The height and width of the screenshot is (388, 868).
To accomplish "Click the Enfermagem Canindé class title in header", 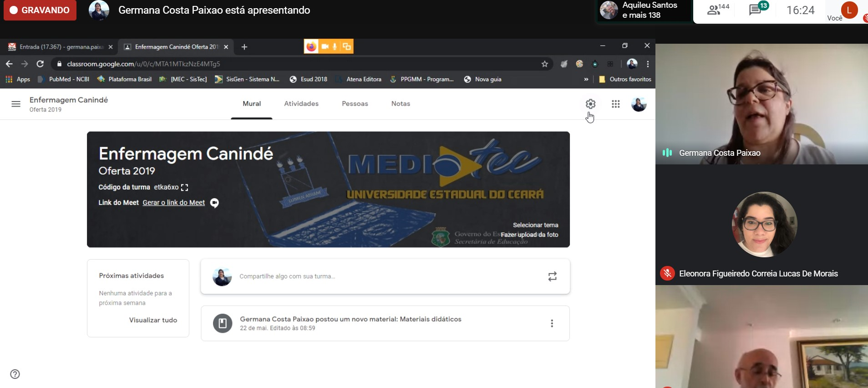I will click(x=69, y=100).
